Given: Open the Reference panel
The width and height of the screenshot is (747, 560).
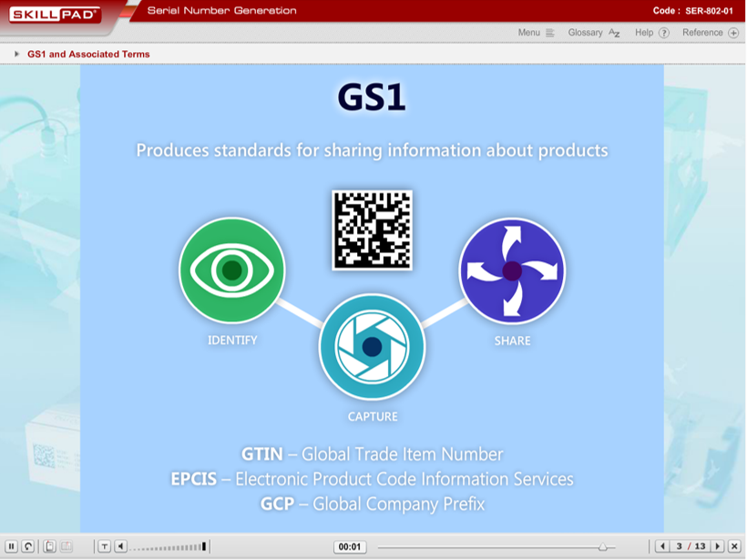Looking at the screenshot, I should (711, 33).
